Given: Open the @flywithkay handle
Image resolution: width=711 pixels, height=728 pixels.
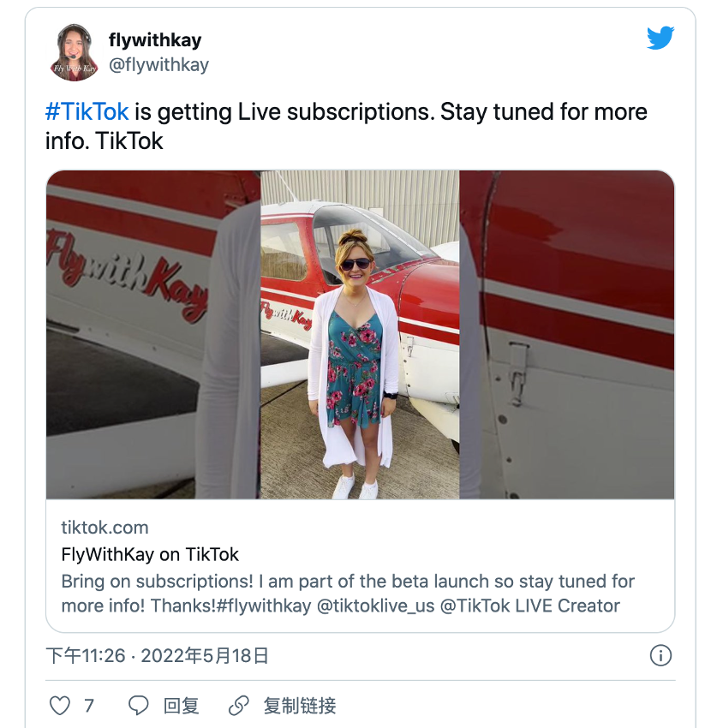Looking at the screenshot, I should point(158,64).
